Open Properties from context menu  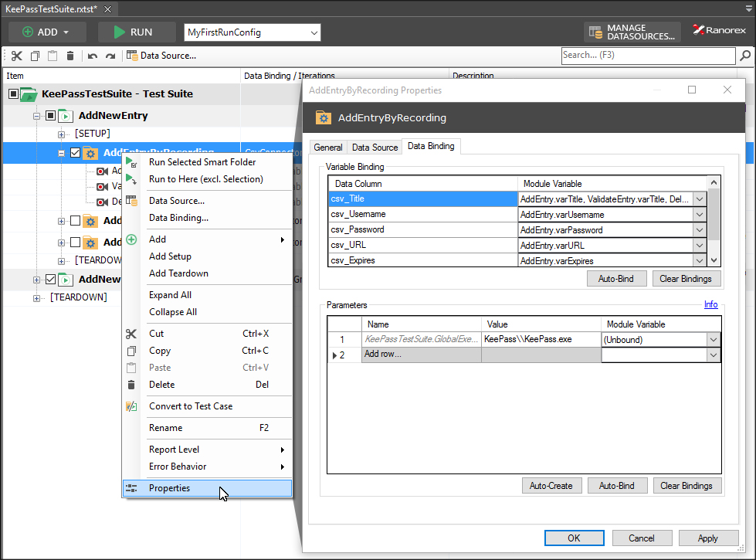[x=207, y=488]
